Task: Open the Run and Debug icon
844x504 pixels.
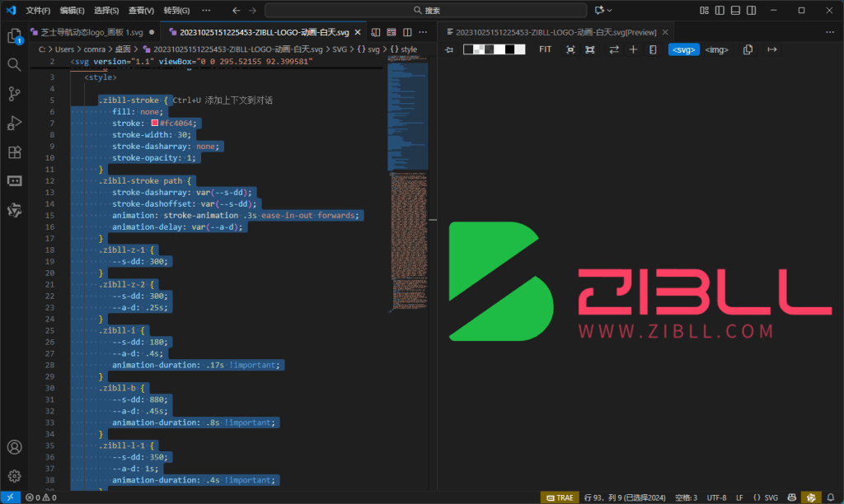Action: [13, 122]
